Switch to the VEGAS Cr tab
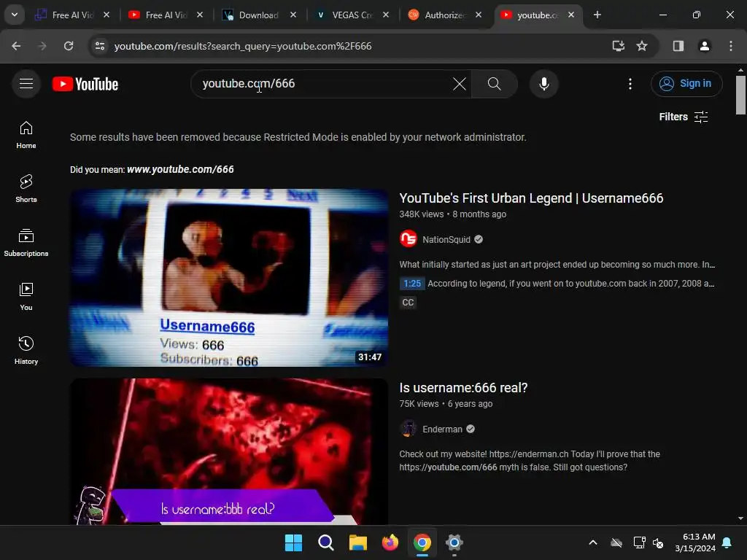The height and width of the screenshot is (560, 747). [x=352, y=15]
